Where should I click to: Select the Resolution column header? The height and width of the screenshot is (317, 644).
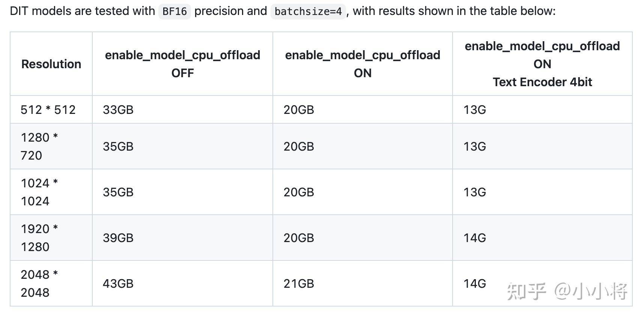(x=51, y=64)
